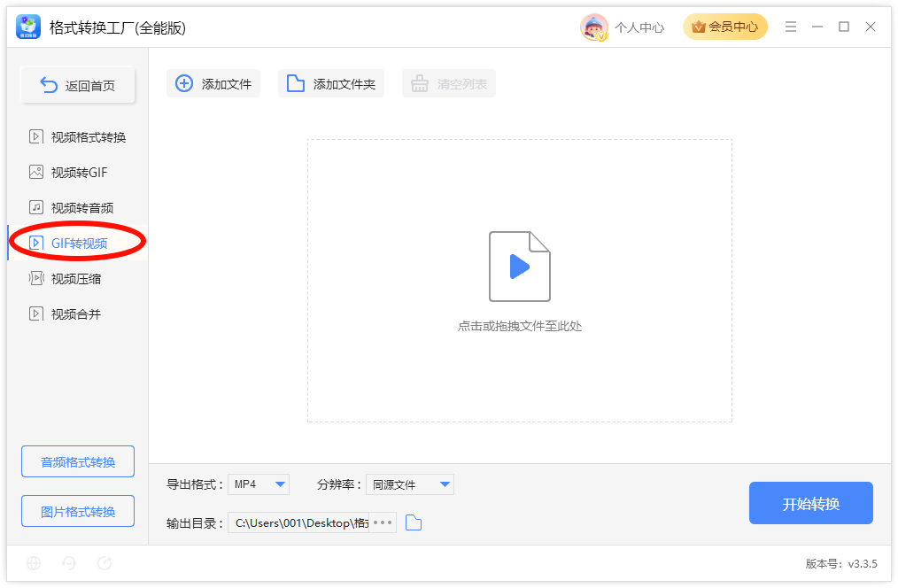Open the 导出格式 MP4 dropdown
Viewport: 898px width, 588px height.
point(259,484)
